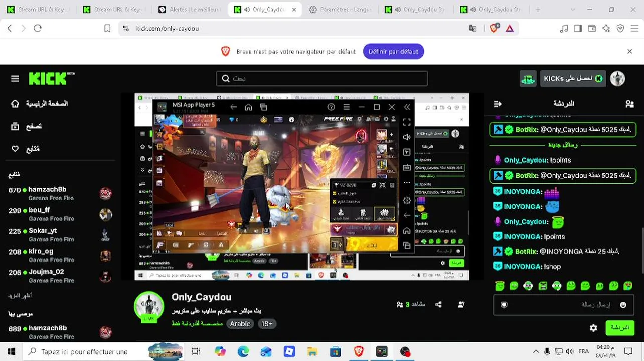Open the user profile avatar menu
Viewport: 644px width, 361px height.
pos(617,79)
